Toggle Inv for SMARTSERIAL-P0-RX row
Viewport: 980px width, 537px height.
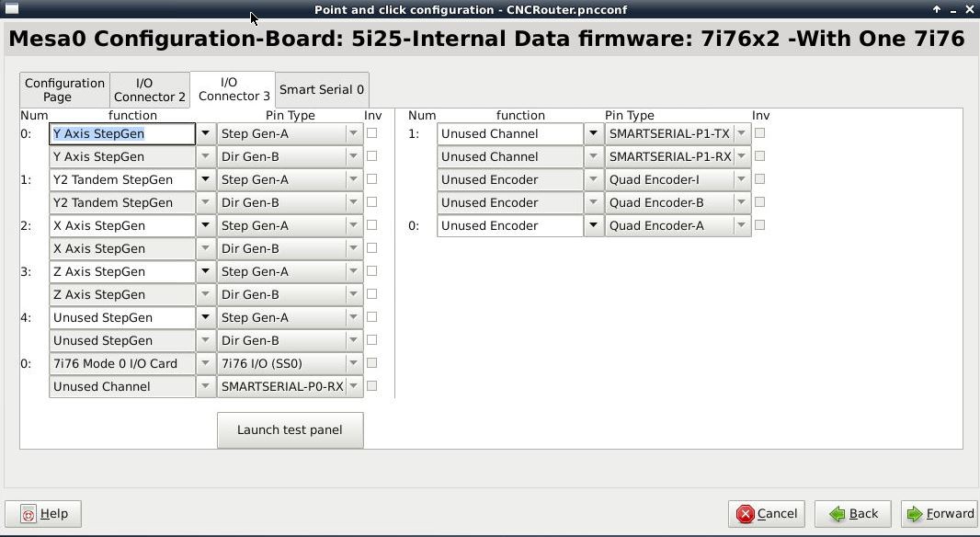coord(372,385)
